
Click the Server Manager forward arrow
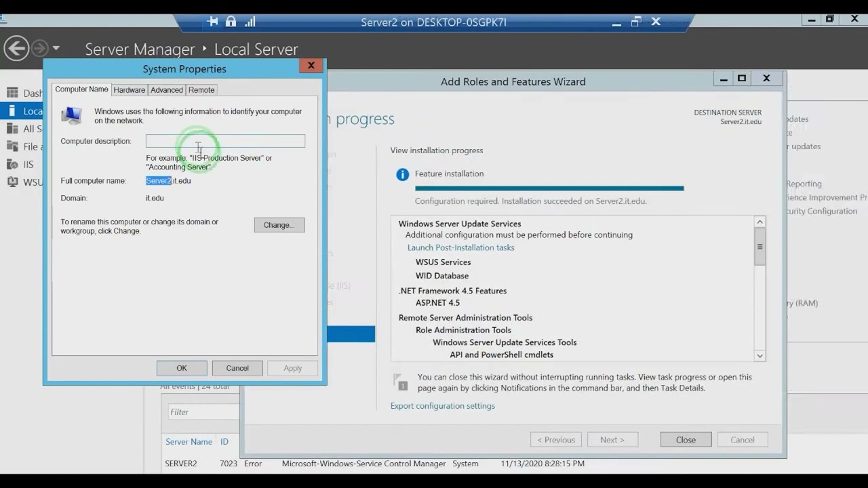pyautogui.click(x=40, y=48)
